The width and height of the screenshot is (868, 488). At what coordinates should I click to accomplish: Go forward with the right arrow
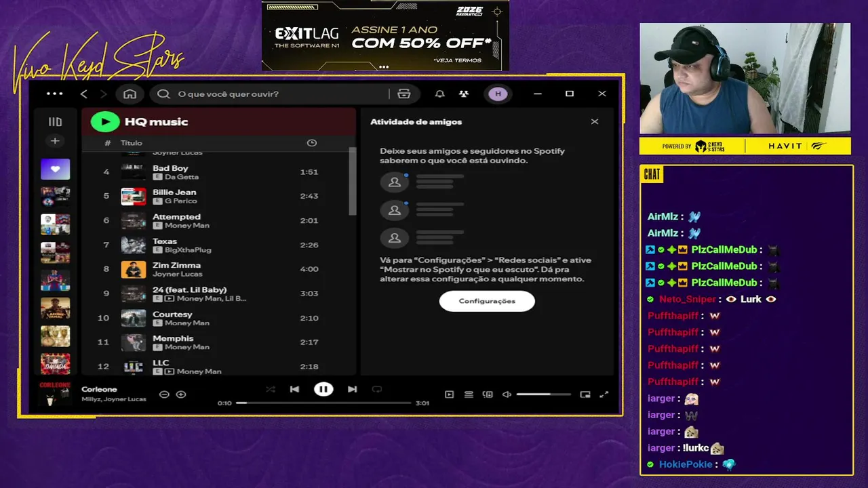103,94
